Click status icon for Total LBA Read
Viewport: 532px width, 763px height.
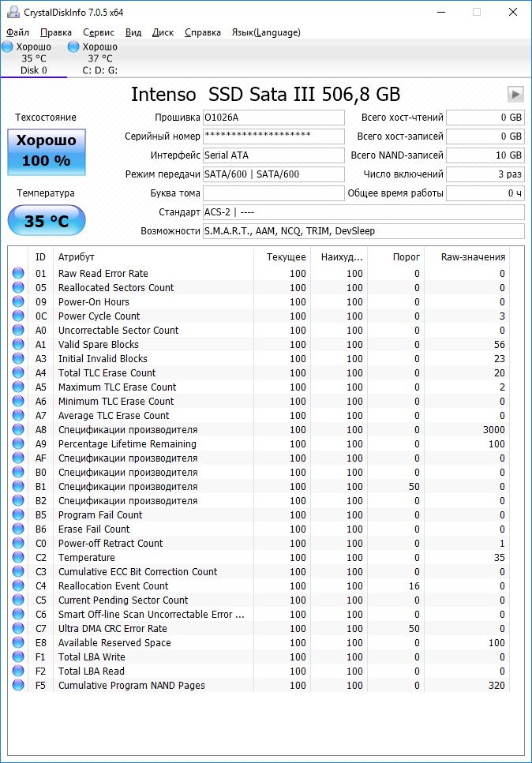tap(18, 671)
